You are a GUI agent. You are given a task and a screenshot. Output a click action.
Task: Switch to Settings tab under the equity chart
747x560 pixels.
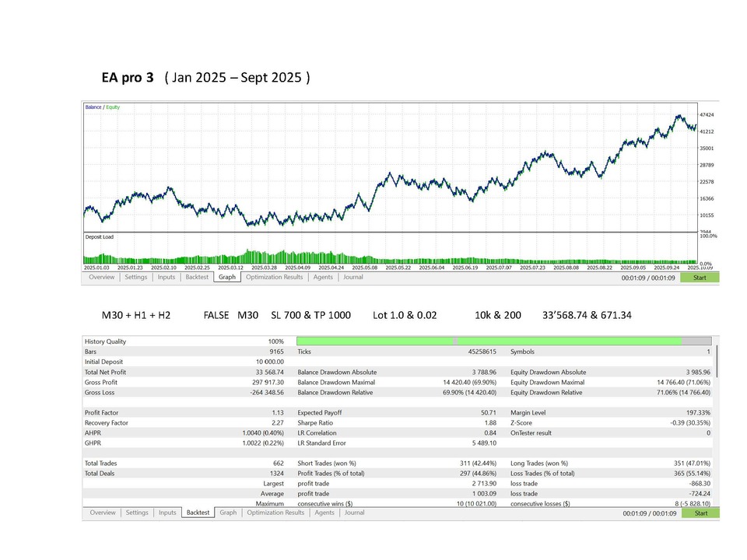136,277
